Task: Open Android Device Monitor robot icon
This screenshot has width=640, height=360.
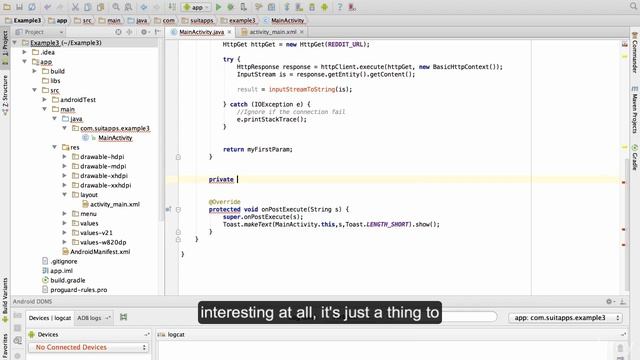Action: pyautogui.click(x=324, y=7)
